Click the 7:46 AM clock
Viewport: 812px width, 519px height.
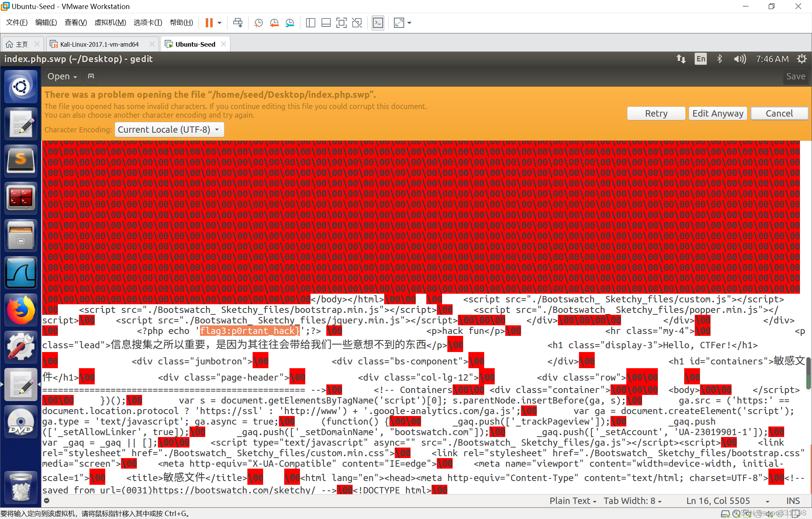(x=772, y=59)
